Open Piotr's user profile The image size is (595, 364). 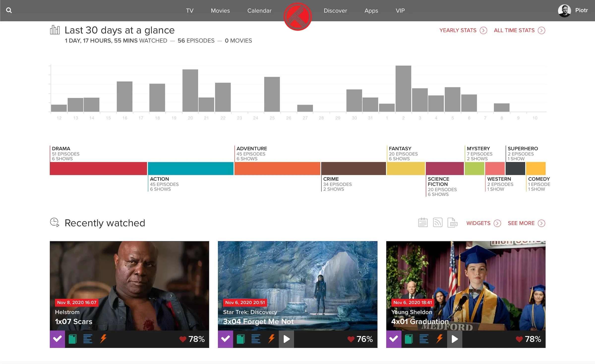pos(573,11)
